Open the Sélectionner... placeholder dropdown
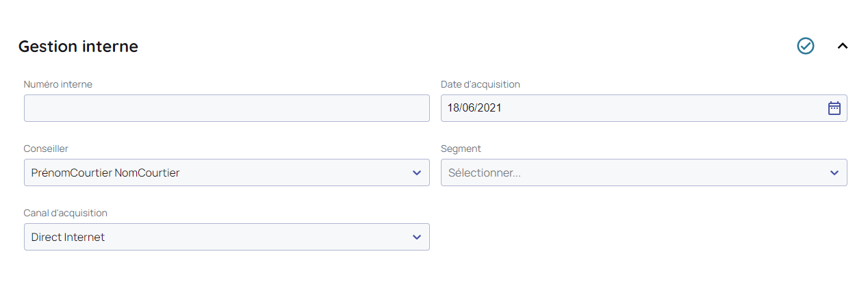Viewport: 868px width, 282px height. click(x=485, y=172)
